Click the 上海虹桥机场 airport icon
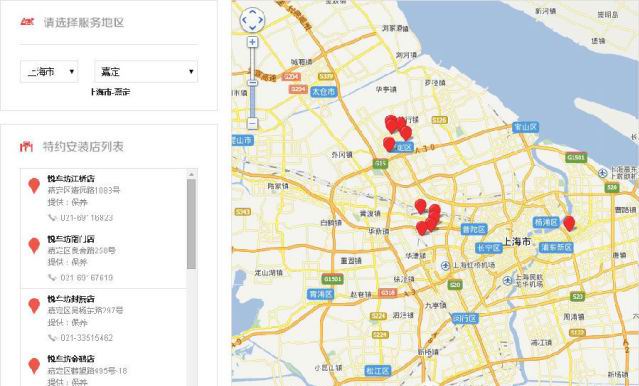The width and height of the screenshot is (639, 386). [445, 266]
